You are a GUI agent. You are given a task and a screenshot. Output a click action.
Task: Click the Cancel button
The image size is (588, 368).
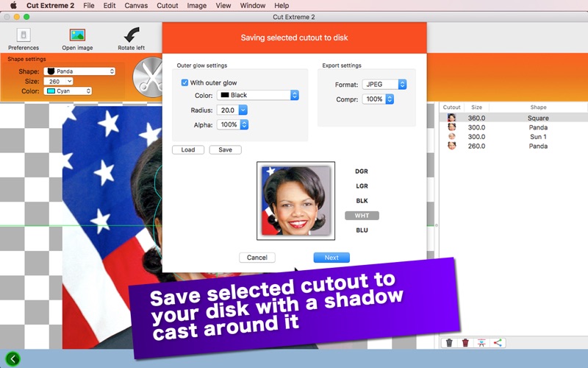pyautogui.click(x=257, y=258)
